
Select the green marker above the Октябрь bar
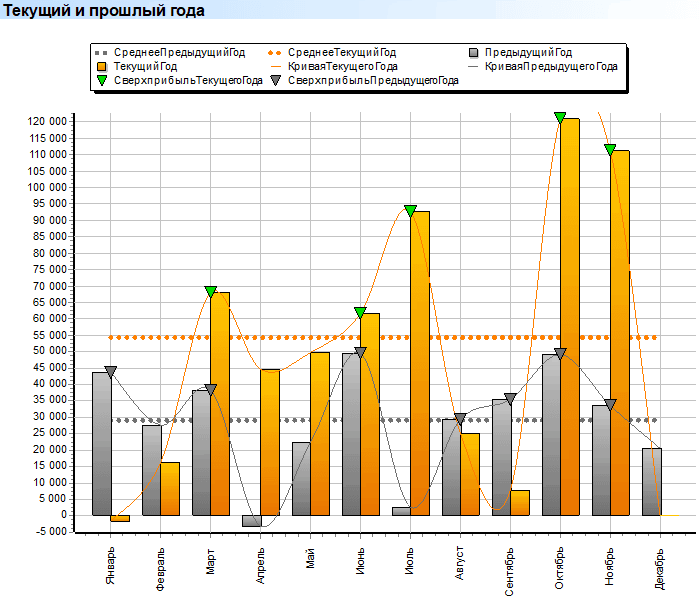pyautogui.click(x=560, y=118)
